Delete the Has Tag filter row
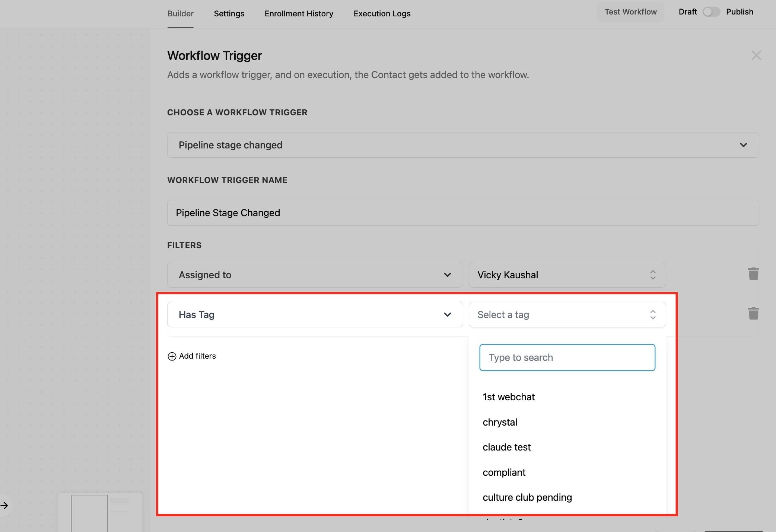 (x=753, y=314)
